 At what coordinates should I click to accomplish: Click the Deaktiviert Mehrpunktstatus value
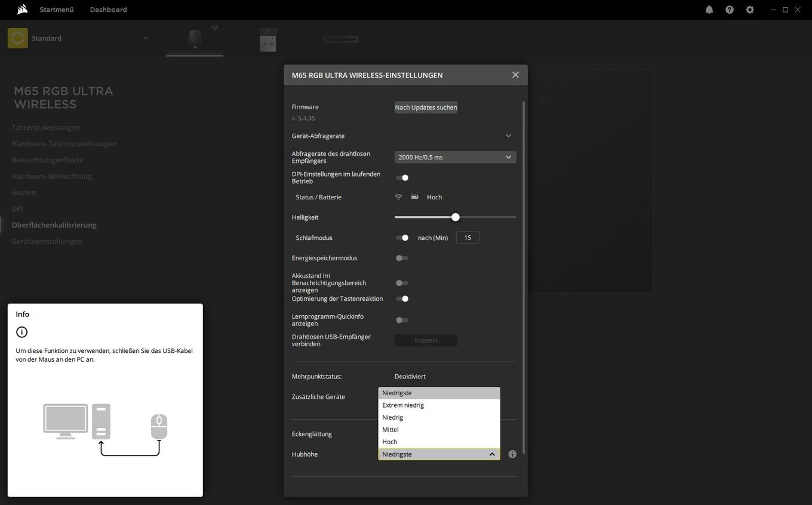coord(410,377)
